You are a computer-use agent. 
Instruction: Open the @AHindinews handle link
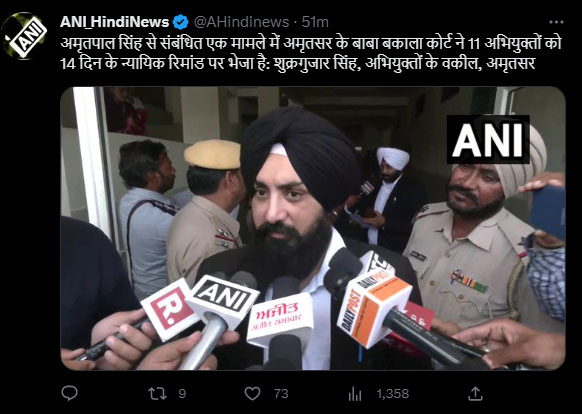(241, 22)
